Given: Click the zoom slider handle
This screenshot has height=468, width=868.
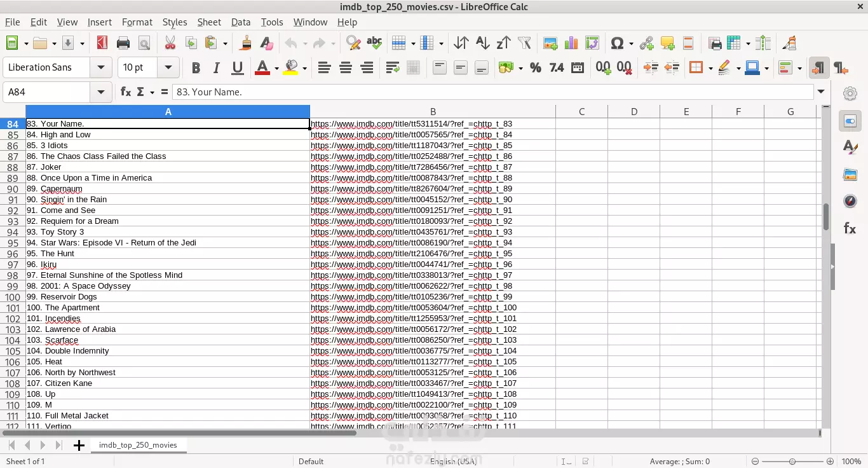Looking at the screenshot, I should (792, 461).
